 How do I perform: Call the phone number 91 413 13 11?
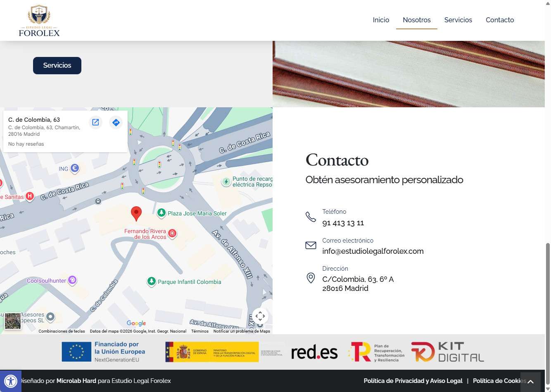(x=343, y=223)
